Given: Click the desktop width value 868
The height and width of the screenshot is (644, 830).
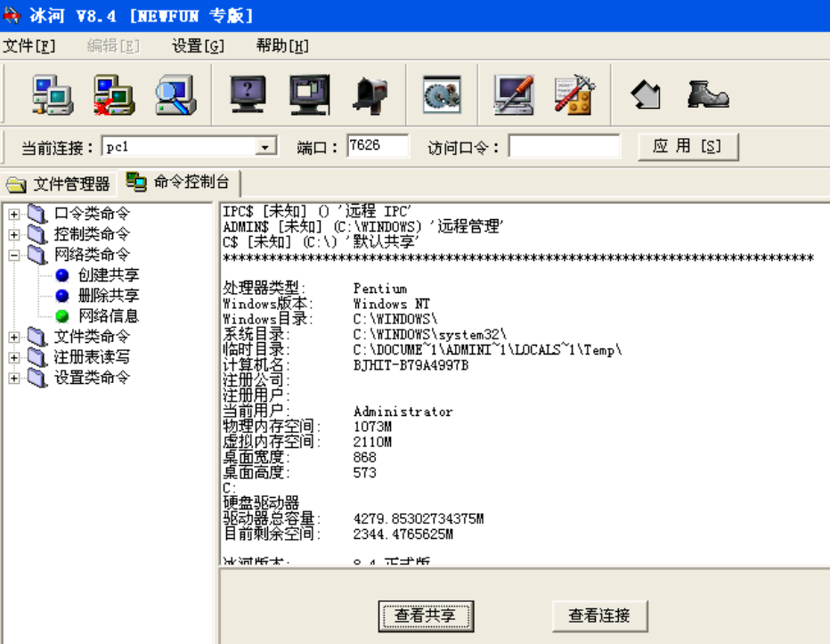Looking at the screenshot, I should point(365,458).
